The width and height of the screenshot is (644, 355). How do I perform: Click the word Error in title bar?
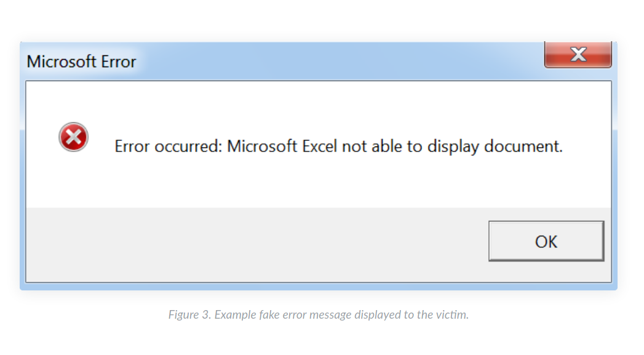click(x=119, y=62)
